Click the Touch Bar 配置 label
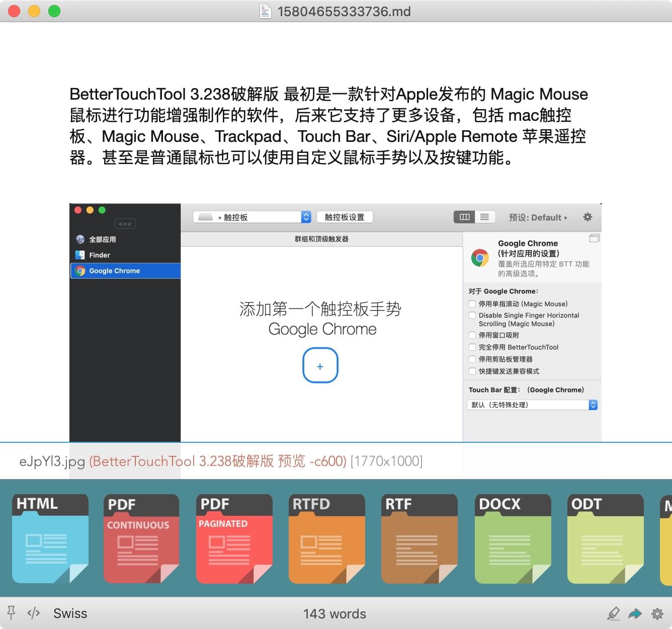The height and width of the screenshot is (629, 672). [x=526, y=390]
